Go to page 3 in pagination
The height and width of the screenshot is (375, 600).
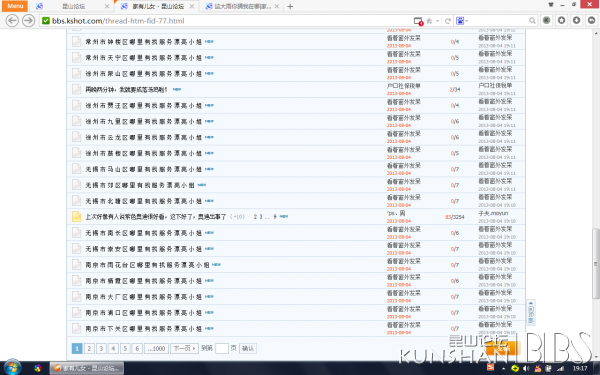click(x=101, y=348)
